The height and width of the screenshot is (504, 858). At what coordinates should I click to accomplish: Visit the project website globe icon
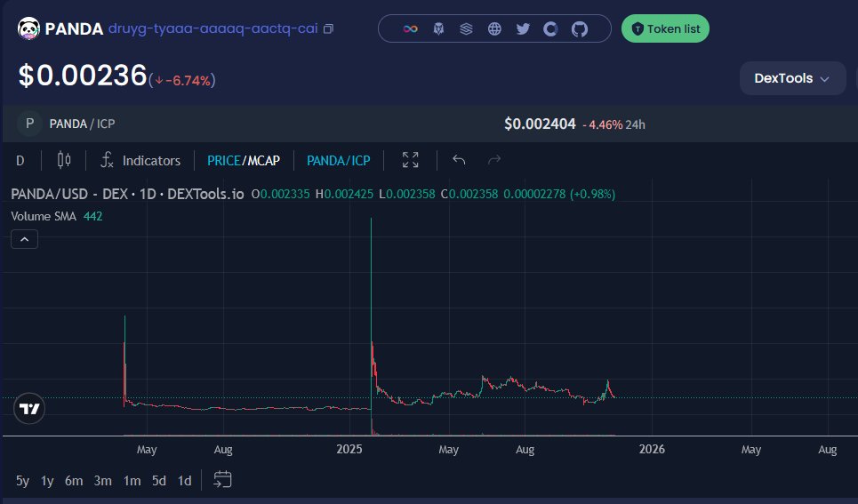pos(494,28)
